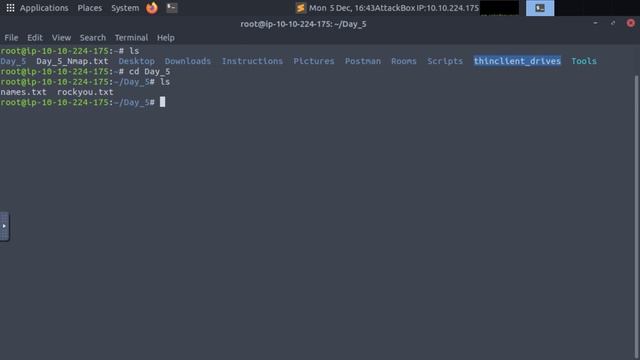Click the Postman directory name
The image size is (640, 360).
[363, 61]
